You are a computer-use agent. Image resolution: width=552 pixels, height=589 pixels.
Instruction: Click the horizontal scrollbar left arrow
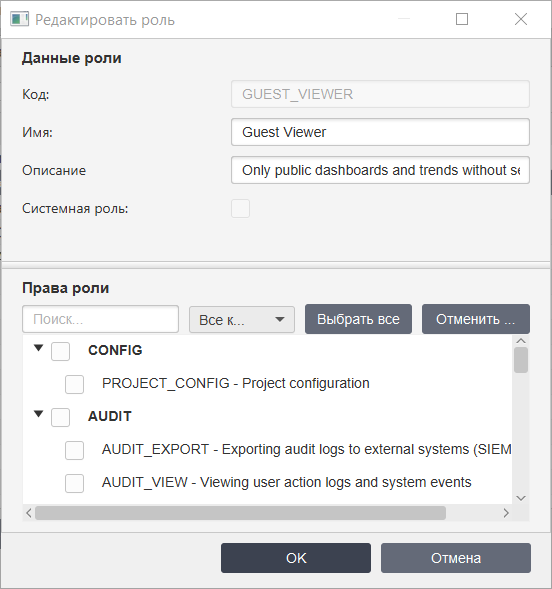click(29, 513)
